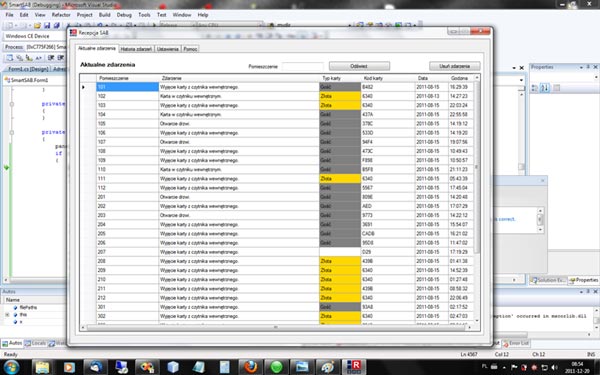Viewport: 600px width, 375px height.
Task: Collapse the second private method outline toggle
Action: coord(12,132)
